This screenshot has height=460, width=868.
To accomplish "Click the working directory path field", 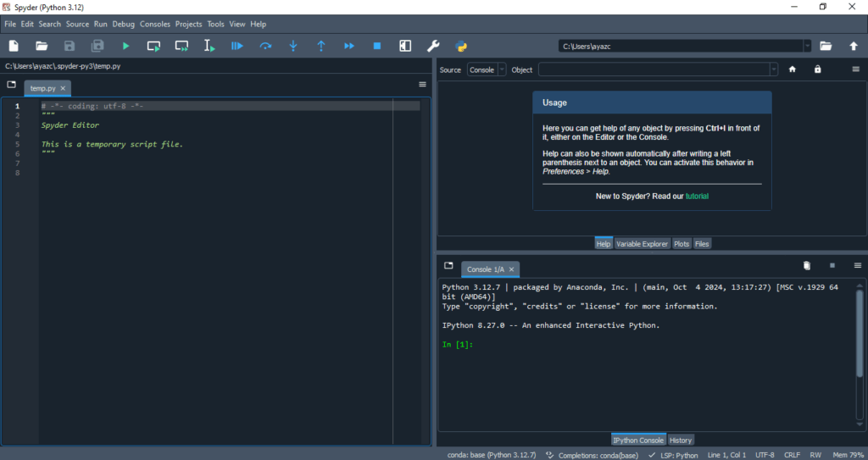I will pyautogui.click(x=681, y=46).
